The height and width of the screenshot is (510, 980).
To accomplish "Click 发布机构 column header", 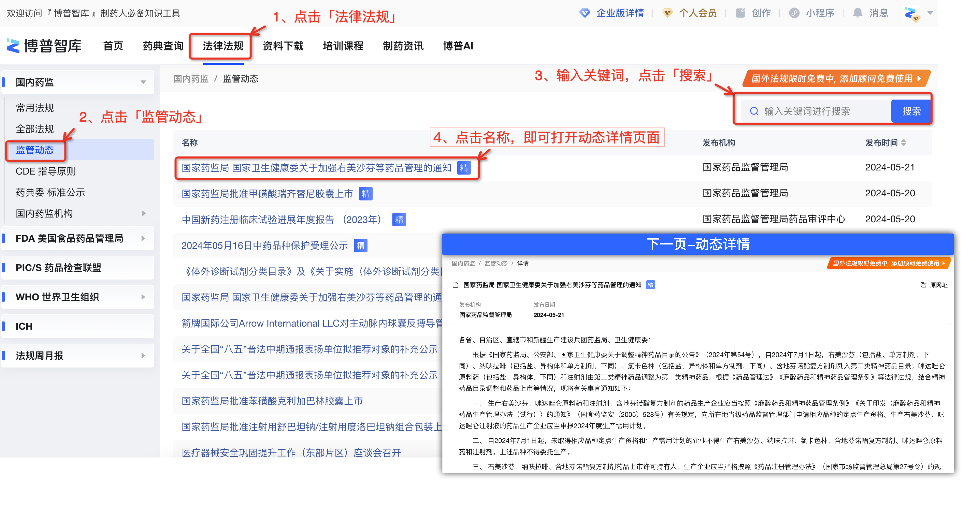I will tap(719, 143).
